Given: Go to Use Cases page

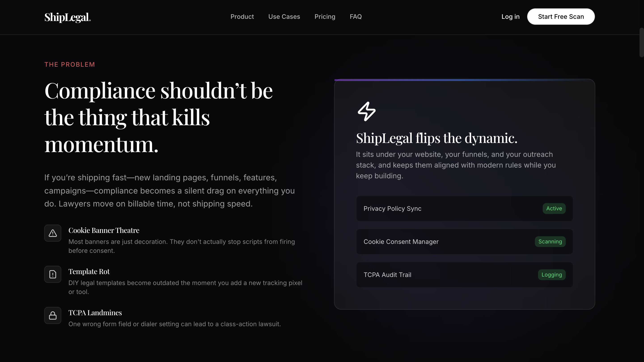Looking at the screenshot, I should tap(284, 17).
